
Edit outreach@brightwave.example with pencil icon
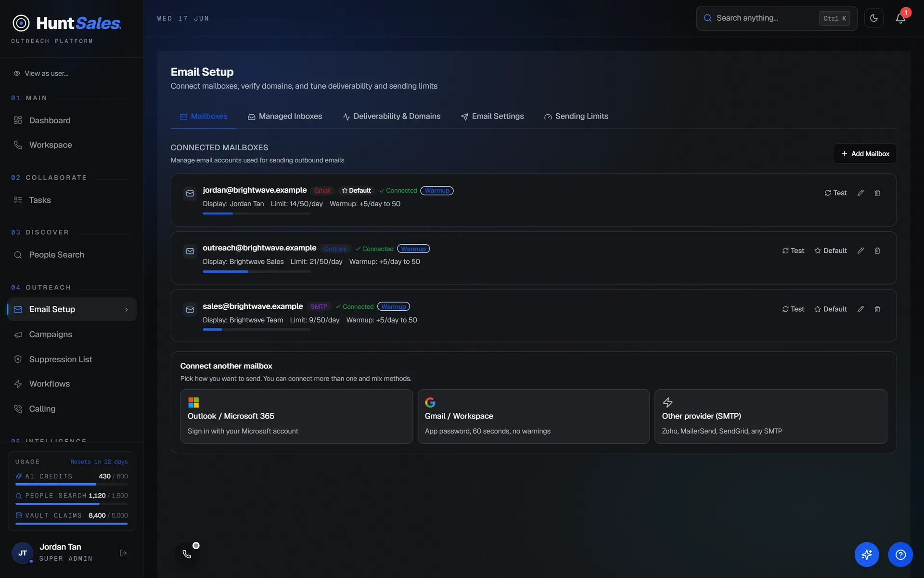860,251
